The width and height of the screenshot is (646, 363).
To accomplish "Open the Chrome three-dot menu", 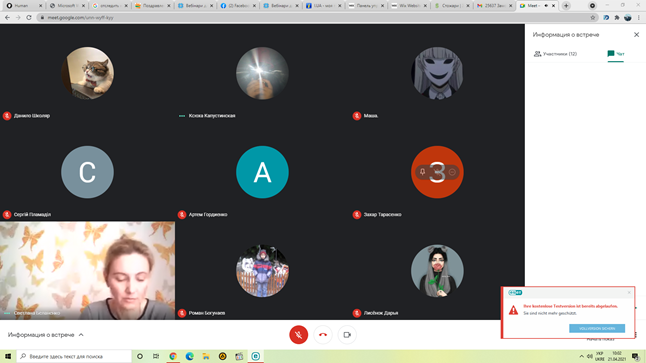I will click(x=639, y=17).
